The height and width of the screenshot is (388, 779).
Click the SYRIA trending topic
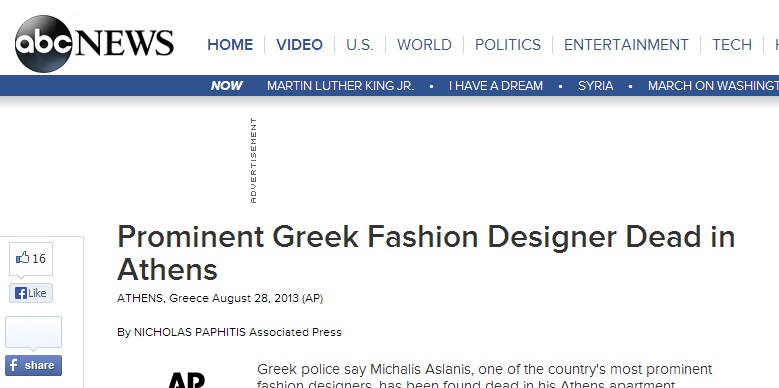[595, 86]
